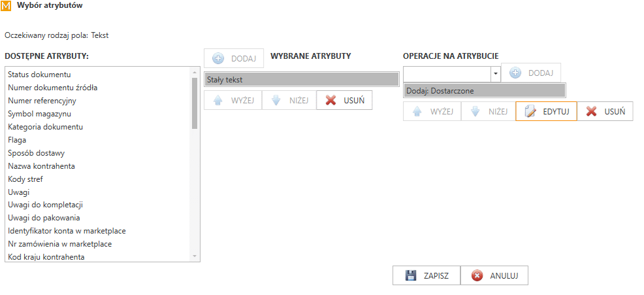
Task: Delete operation with Usuń next to Edytuj
Action: pos(605,111)
